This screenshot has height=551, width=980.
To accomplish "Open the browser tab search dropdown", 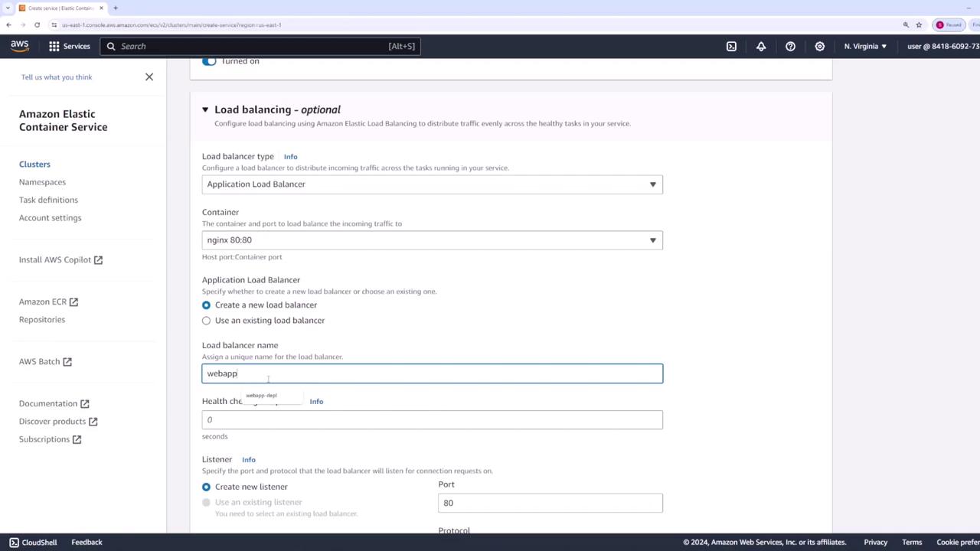I will (x=7, y=8).
